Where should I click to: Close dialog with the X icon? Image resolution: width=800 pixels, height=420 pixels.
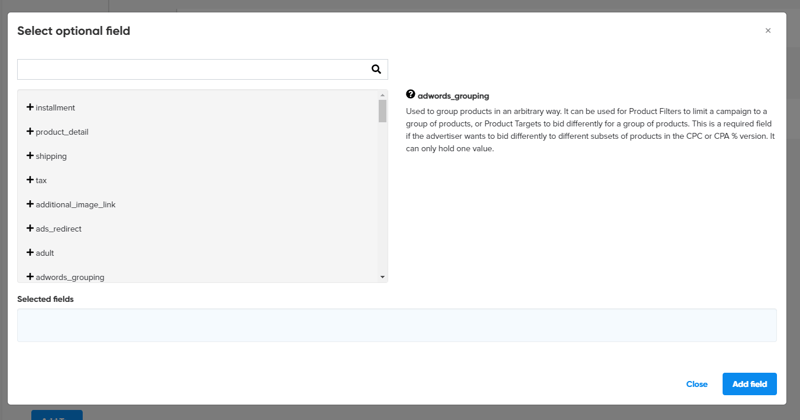coord(768,31)
